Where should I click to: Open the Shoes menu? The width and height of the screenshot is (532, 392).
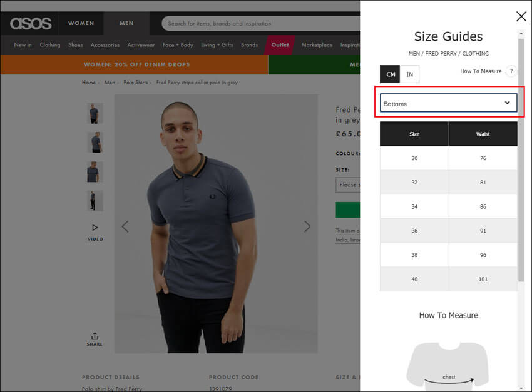pyautogui.click(x=75, y=45)
